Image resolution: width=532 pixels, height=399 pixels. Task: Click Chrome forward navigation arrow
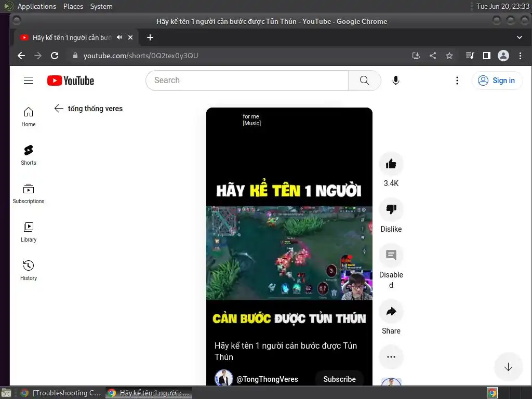pos(37,56)
